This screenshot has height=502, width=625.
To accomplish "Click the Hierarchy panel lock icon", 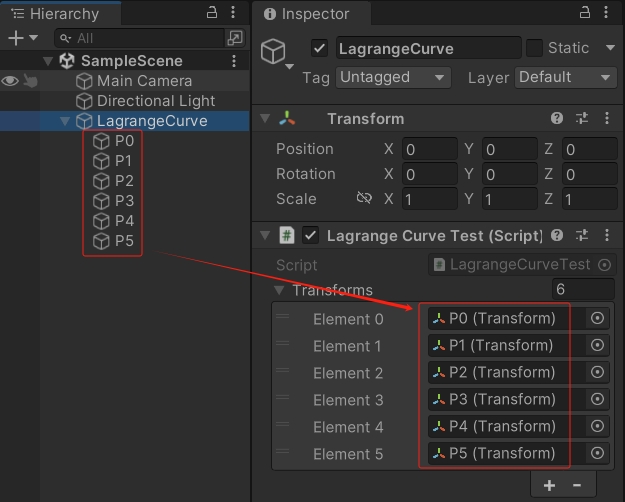I will click(211, 12).
